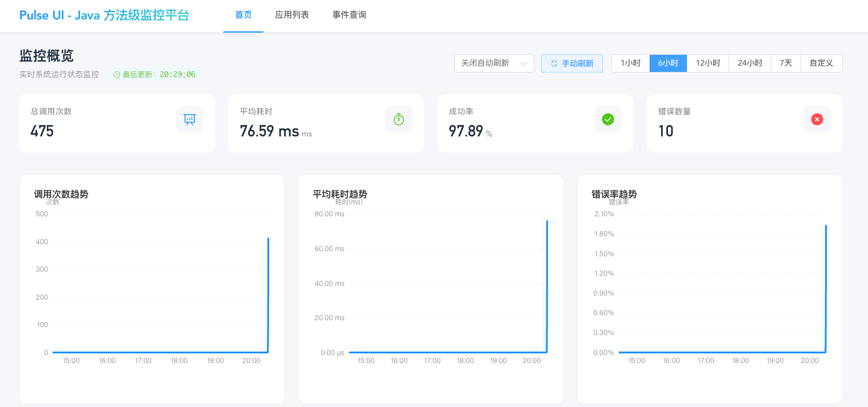Click the 500 y-axis label in call chart
Image resolution: width=868 pixels, height=407 pixels.
42,214
